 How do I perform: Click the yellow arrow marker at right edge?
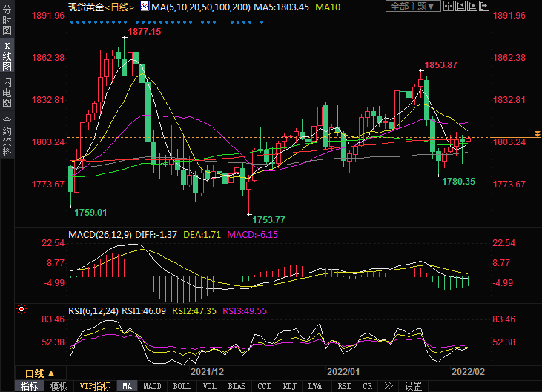[537, 133]
